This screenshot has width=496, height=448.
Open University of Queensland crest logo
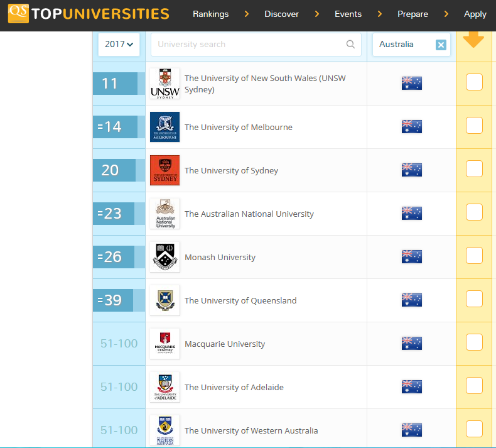164,300
